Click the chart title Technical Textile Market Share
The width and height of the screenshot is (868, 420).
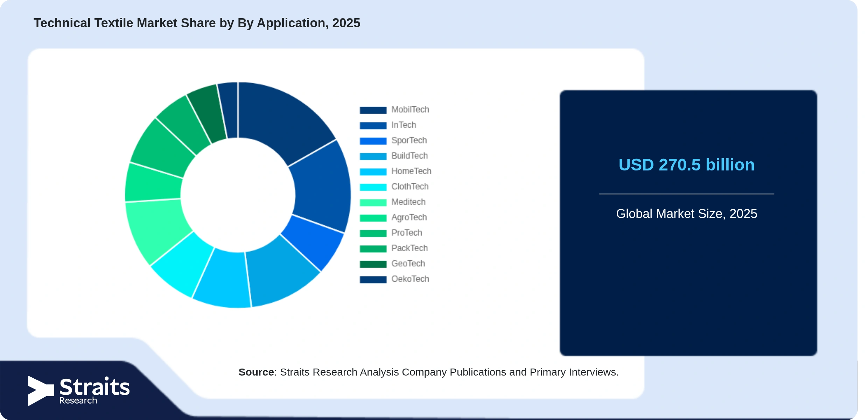pos(197,23)
